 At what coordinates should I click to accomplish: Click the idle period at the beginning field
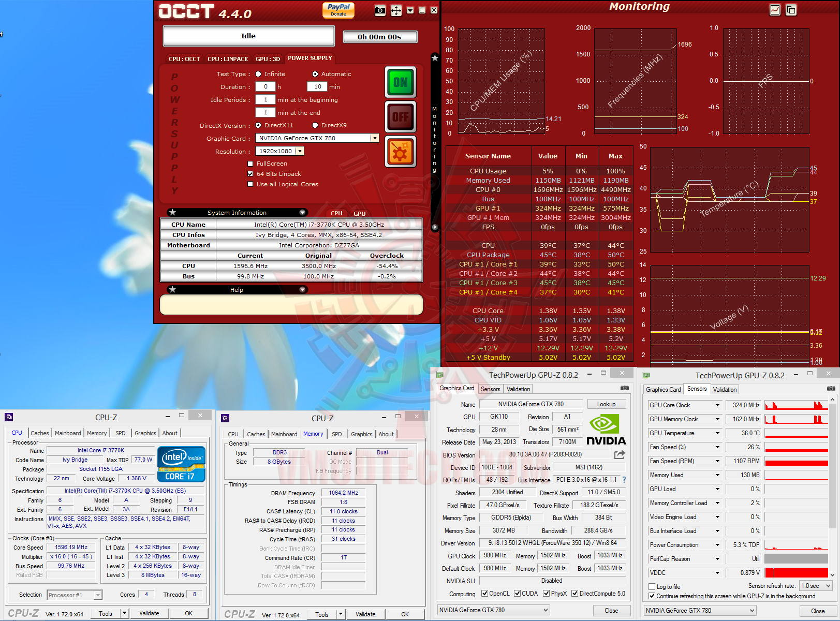pos(266,100)
